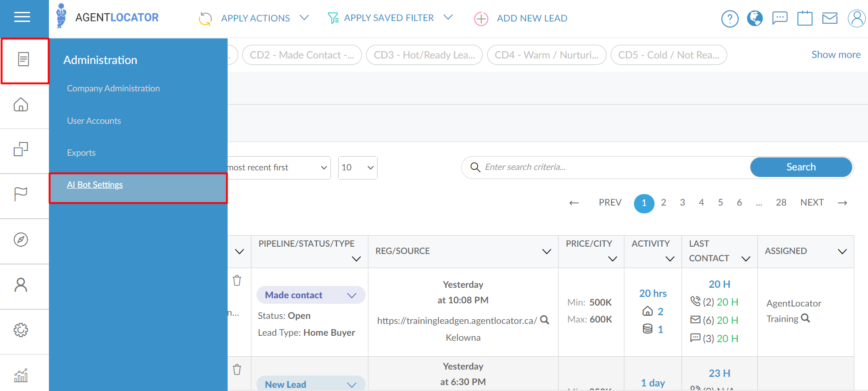Expand the Price/City column chevron
The image size is (868, 391).
coord(613,259)
